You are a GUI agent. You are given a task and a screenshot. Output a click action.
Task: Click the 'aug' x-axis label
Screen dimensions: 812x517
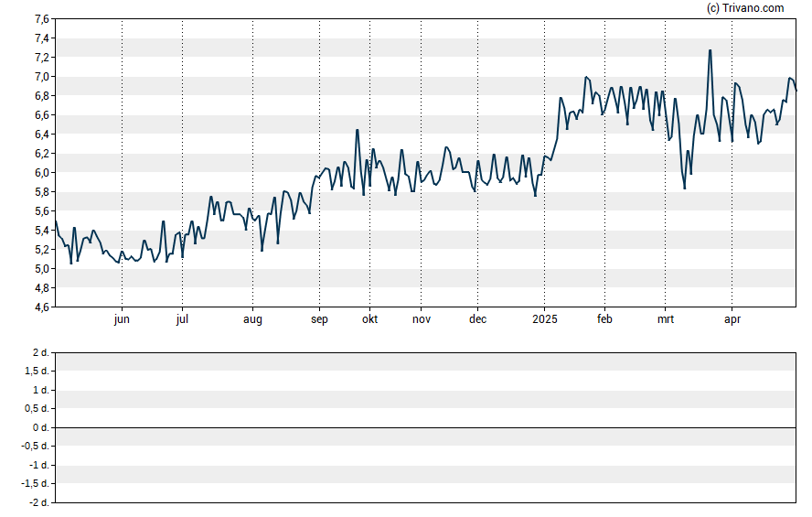click(252, 319)
